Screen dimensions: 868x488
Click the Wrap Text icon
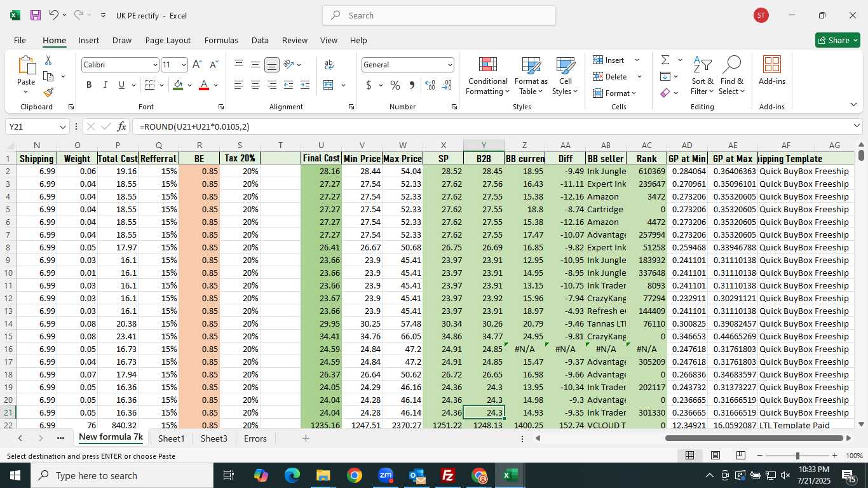329,65
